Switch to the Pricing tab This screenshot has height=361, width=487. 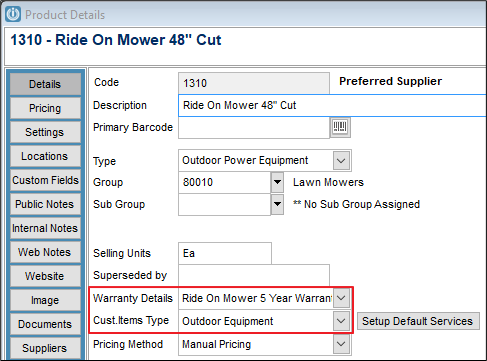coord(45,108)
